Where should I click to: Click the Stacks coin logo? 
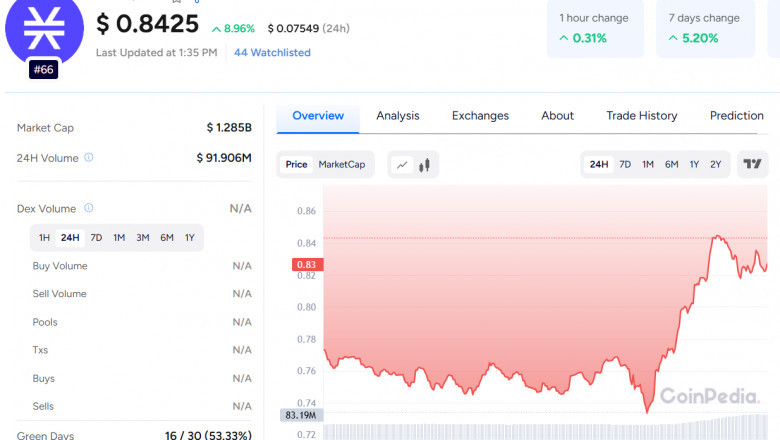click(x=44, y=29)
